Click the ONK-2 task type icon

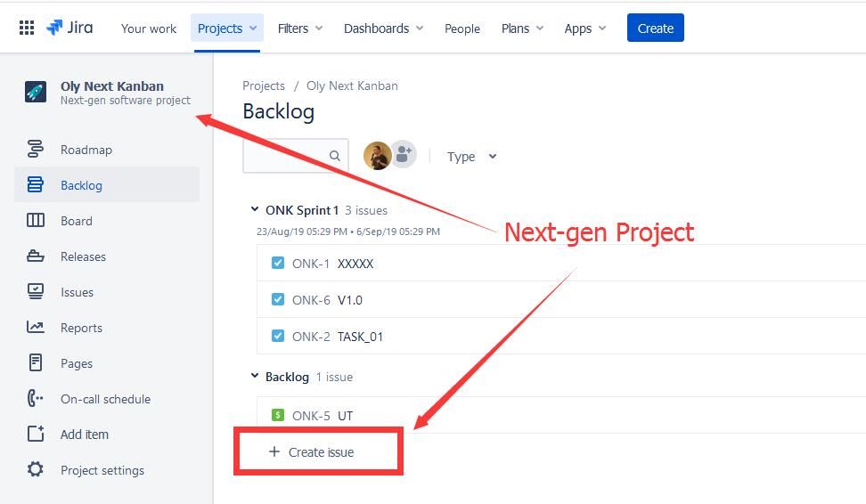pos(278,336)
